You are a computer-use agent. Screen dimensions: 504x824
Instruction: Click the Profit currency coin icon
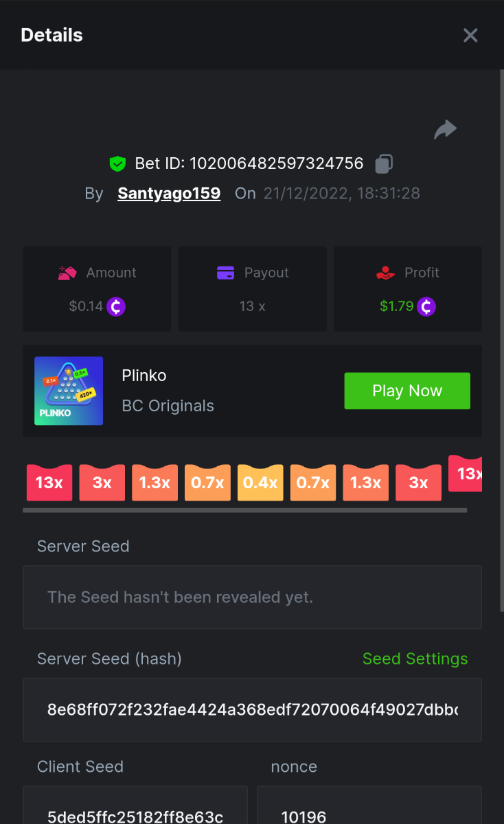point(426,306)
